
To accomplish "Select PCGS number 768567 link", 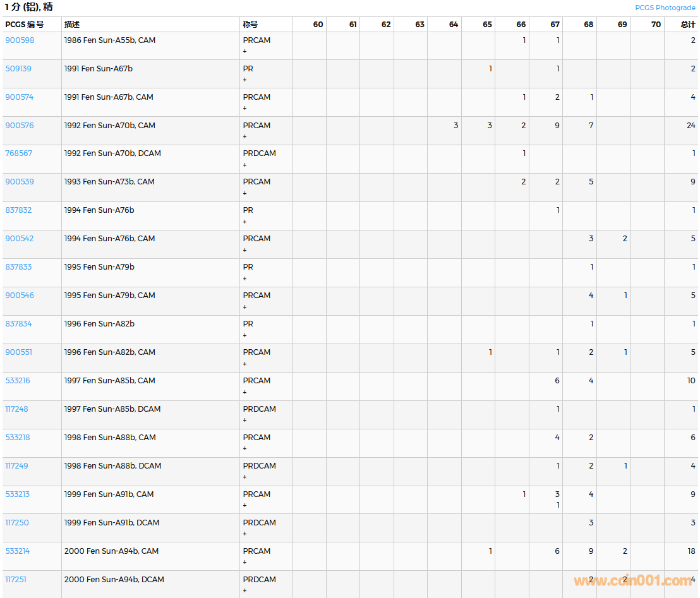I will click(x=19, y=153).
